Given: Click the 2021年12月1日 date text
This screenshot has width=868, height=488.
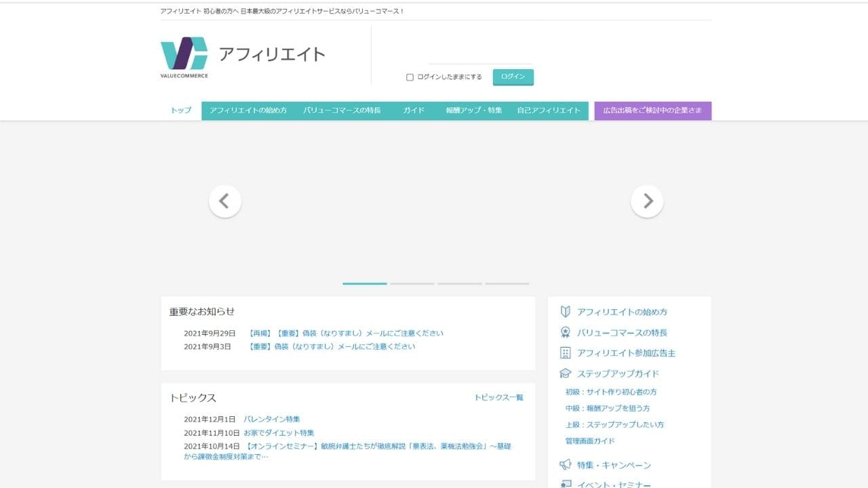Looking at the screenshot, I should click(210, 419).
